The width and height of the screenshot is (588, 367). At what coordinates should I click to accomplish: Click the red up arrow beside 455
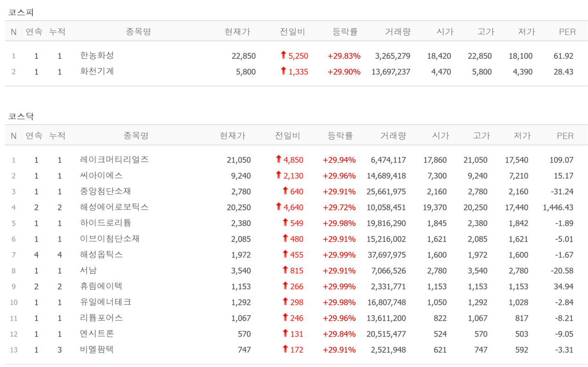[285, 254]
